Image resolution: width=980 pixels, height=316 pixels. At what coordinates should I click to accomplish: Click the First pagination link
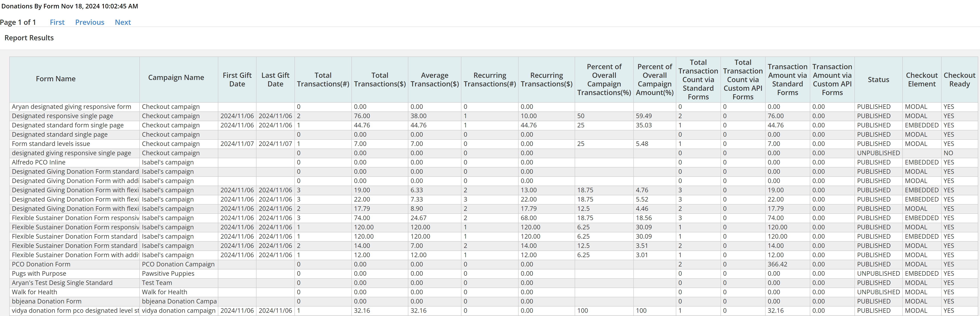57,22
